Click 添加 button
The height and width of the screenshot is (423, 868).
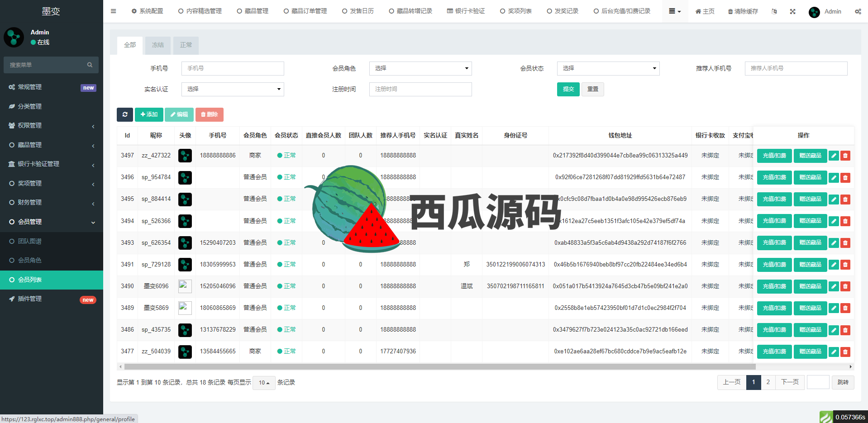(149, 114)
